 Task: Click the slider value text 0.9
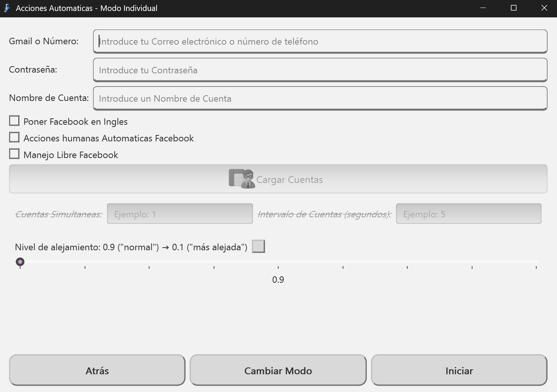point(278,280)
